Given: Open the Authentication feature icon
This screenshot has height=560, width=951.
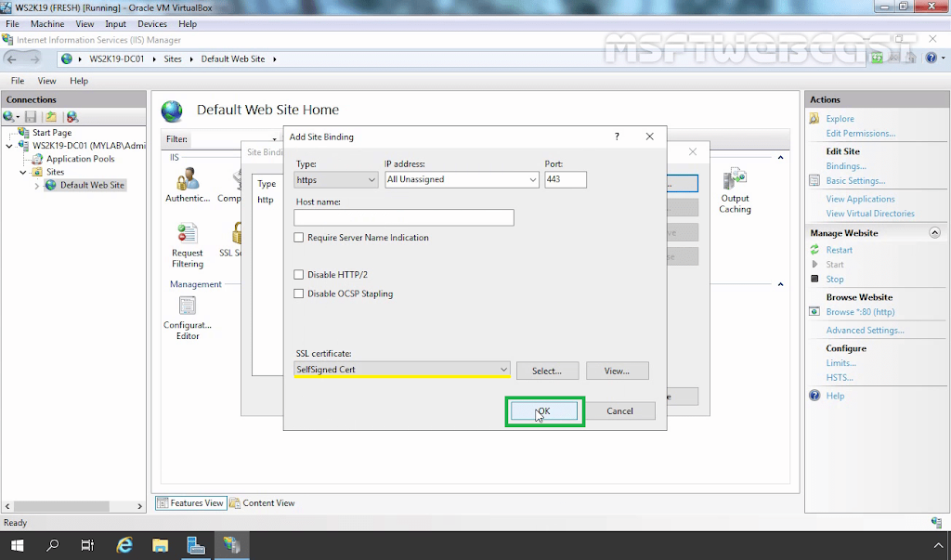Looking at the screenshot, I should (x=188, y=185).
